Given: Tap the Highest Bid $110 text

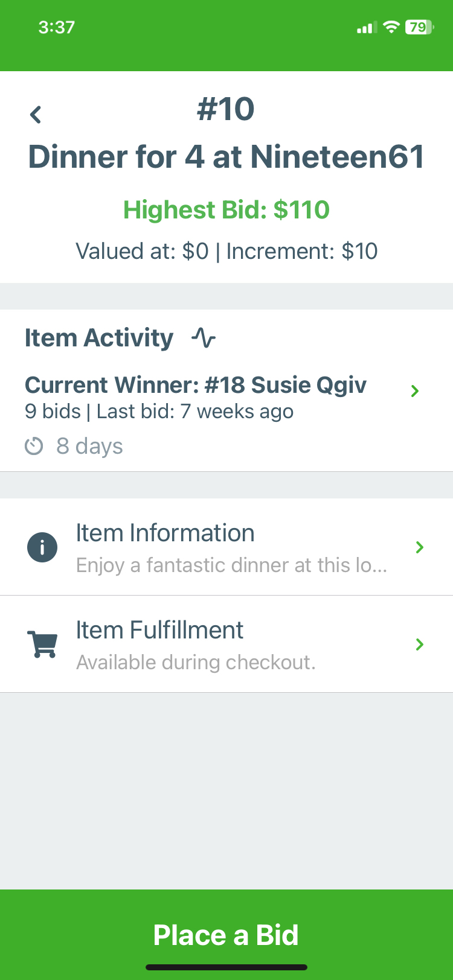Looking at the screenshot, I should (226, 210).
